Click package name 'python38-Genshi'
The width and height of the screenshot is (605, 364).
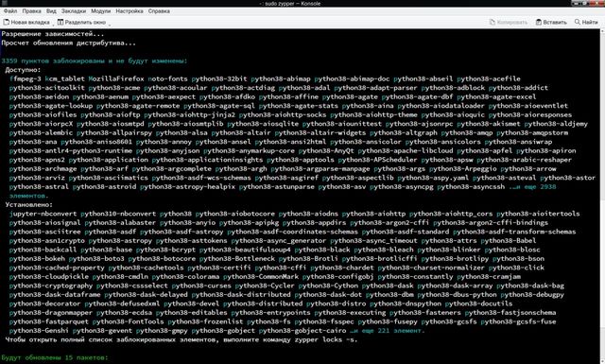[x=39, y=331]
